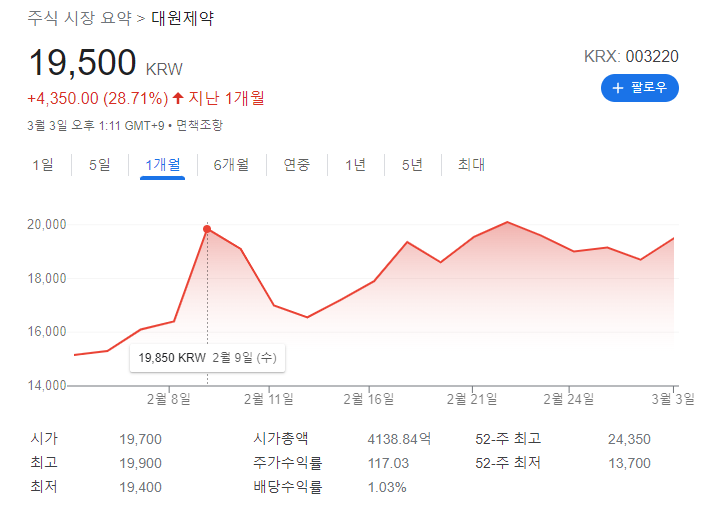This screenshot has width=710, height=513.
Task: Select the 5일 time range tab
Action: click(100, 165)
